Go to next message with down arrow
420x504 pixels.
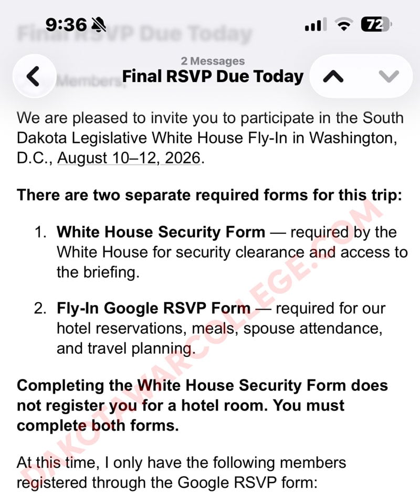pos(388,77)
